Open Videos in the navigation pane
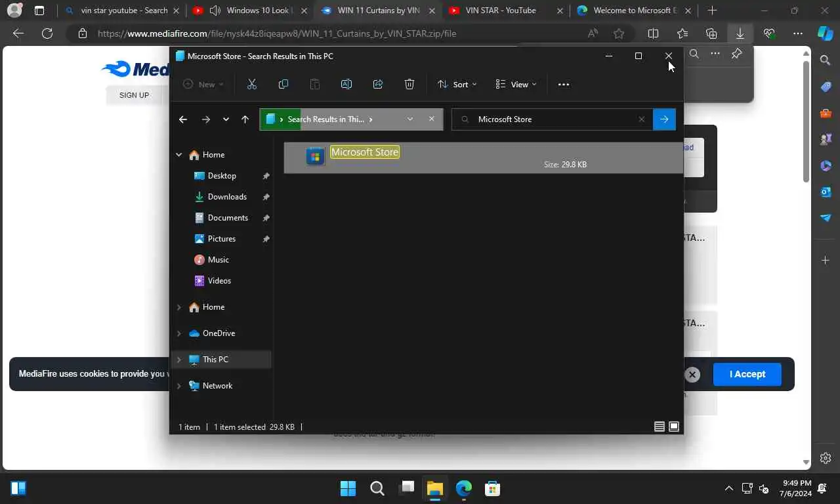840x504 pixels. (x=219, y=281)
